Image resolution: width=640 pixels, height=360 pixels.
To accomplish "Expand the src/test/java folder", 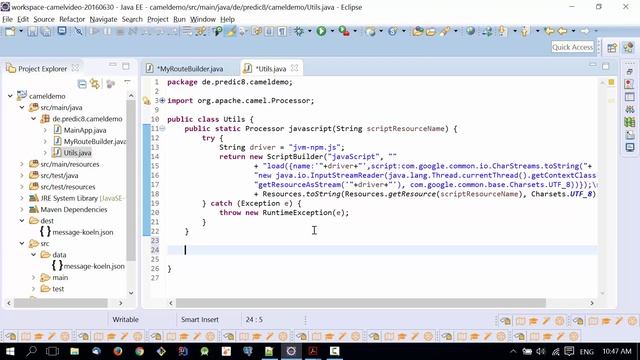I will pyautogui.click(x=22, y=176).
